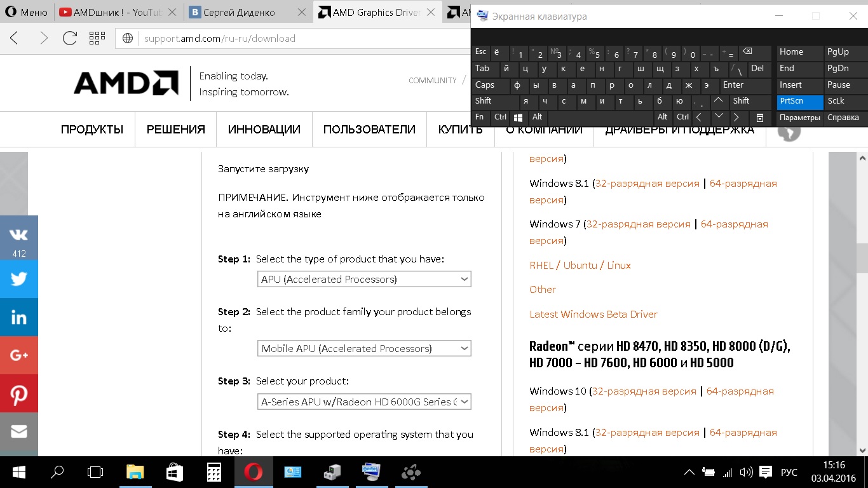Open the Step 1 product type dropdown
This screenshot has height=488, width=868.
(x=364, y=279)
